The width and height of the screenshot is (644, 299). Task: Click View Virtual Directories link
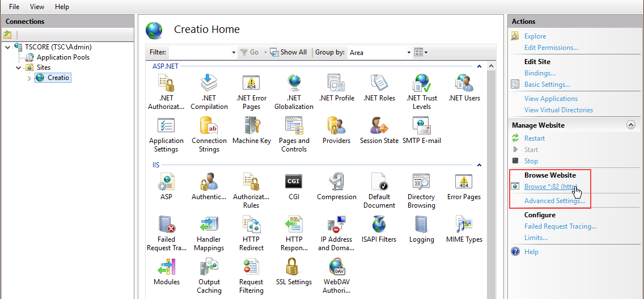558,110
